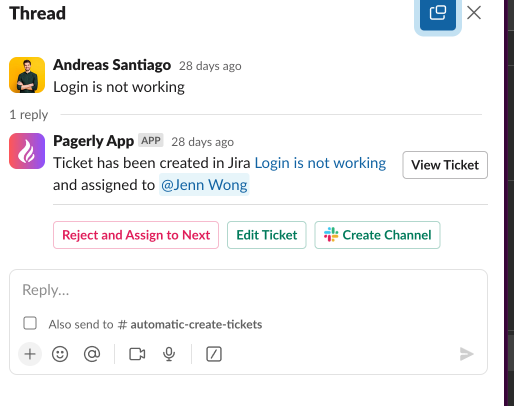The image size is (514, 406).
Task: Open the plus attachment menu
Action: coord(30,354)
